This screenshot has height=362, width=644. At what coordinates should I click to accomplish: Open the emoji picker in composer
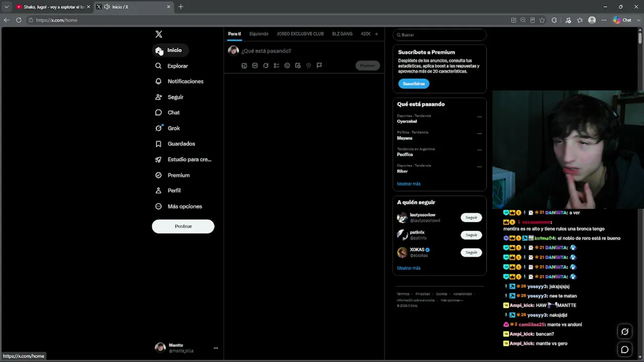pos(287,65)
